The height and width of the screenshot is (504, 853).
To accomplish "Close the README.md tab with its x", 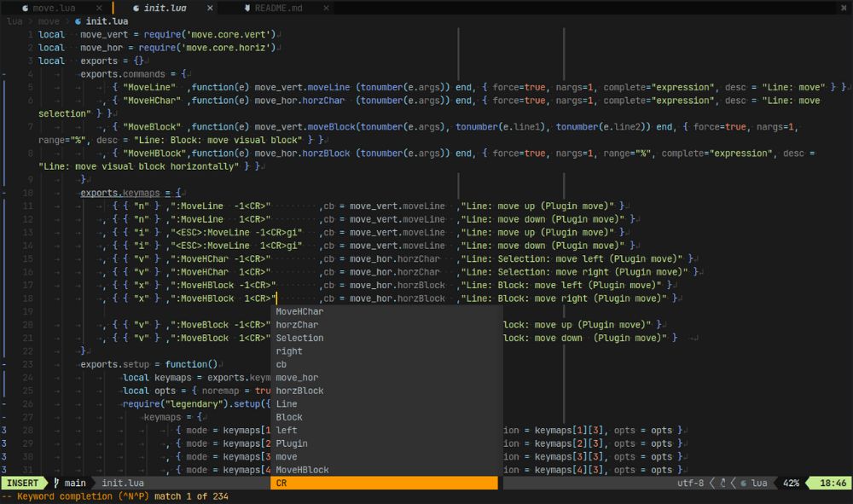I will coord(326,9).
